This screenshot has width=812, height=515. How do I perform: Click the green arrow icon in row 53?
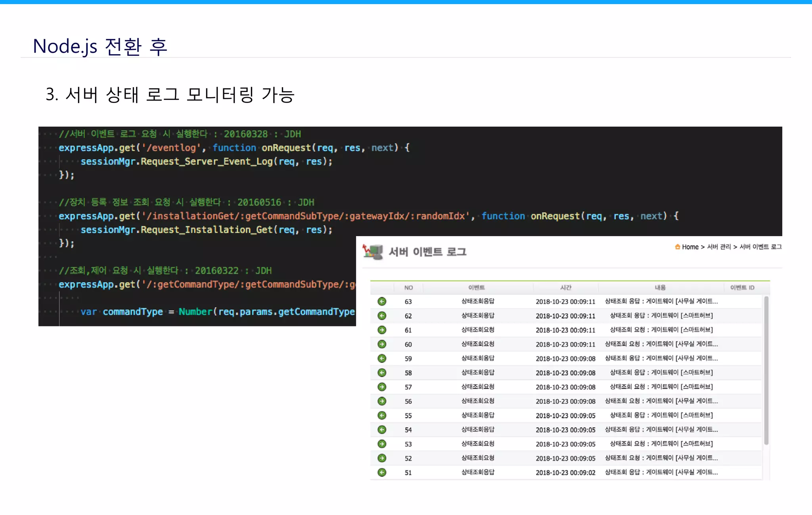coord(382,444)
